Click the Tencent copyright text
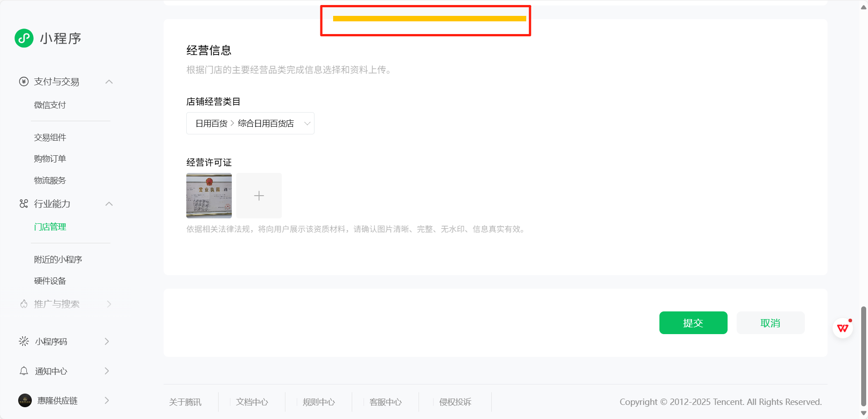Viewport: 868px width, 419px height. point(721,402)
